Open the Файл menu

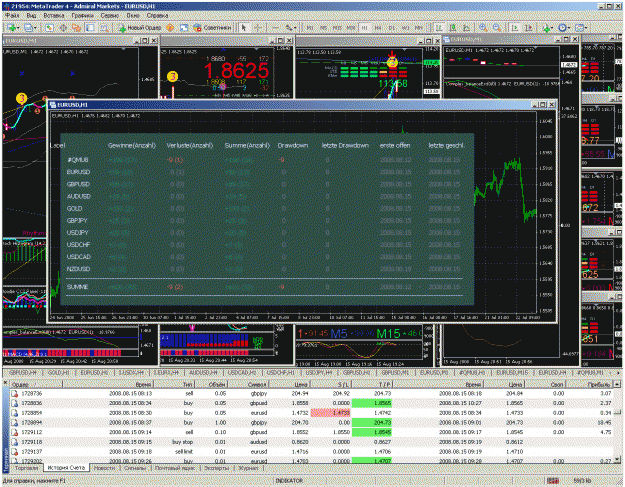(12, 16)
